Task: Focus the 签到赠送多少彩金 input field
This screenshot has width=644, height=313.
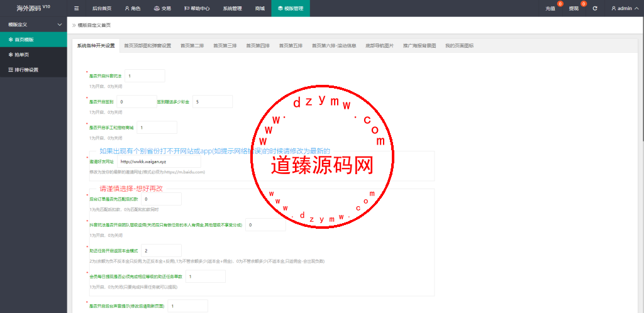Action: (x=213, y=102)
